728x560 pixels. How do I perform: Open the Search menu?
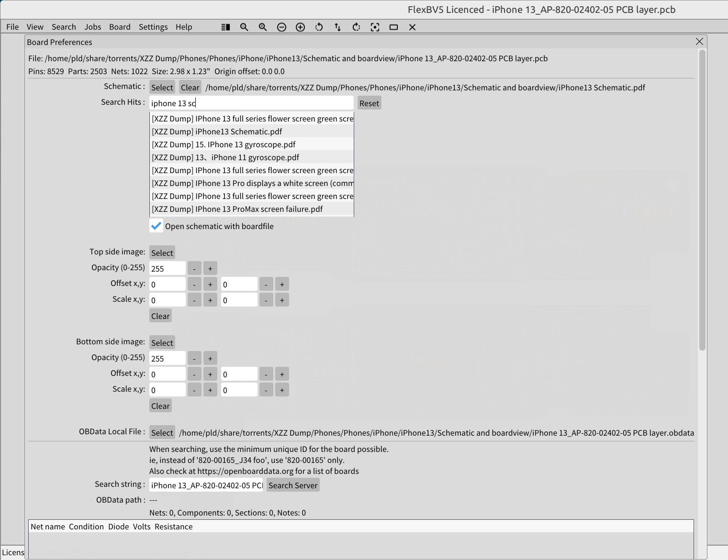pyautogui.click(x=64, y=27)
